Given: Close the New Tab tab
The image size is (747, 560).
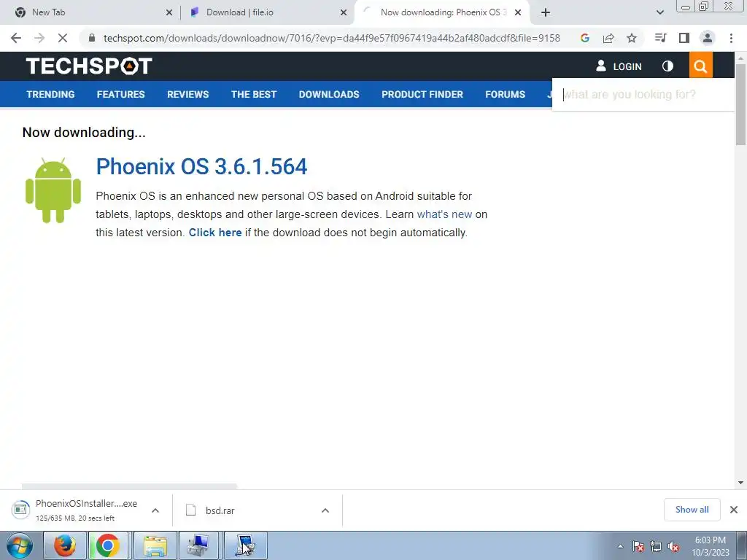Looking at the screenshot, I should point(169,12).
